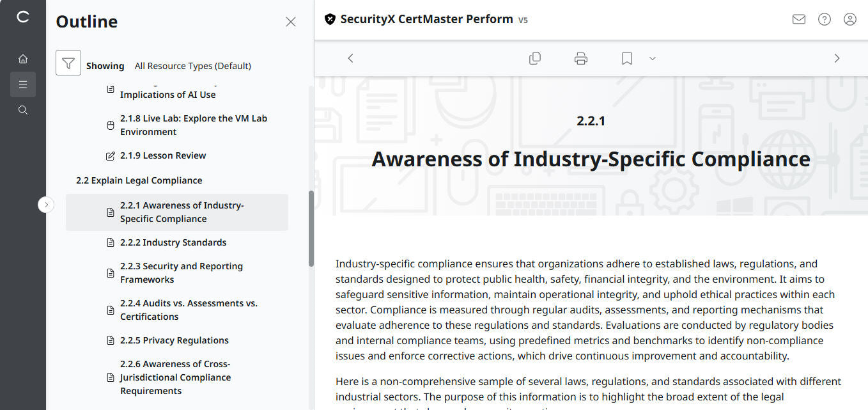
Task: Print the current lesson page
Action: point(580,58)
